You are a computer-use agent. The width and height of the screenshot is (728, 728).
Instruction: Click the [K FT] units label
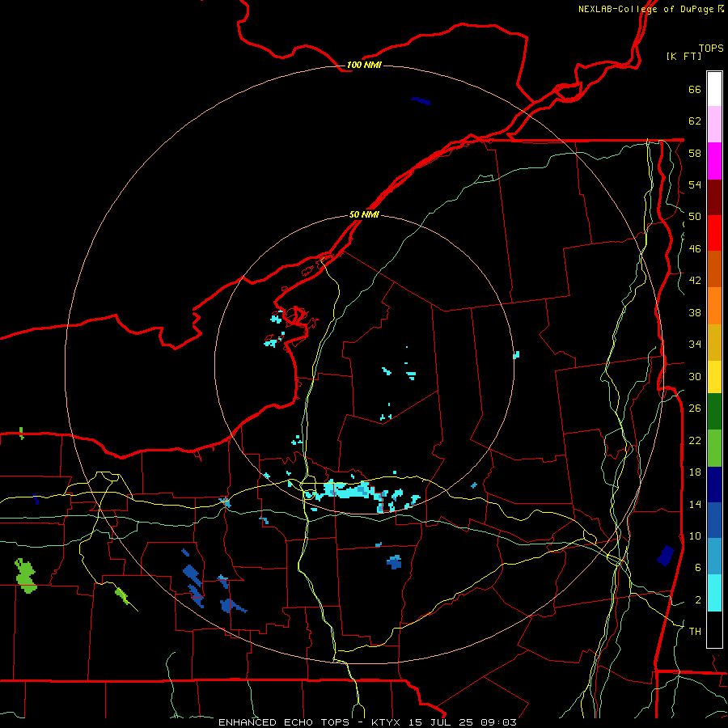coord(684,56)
